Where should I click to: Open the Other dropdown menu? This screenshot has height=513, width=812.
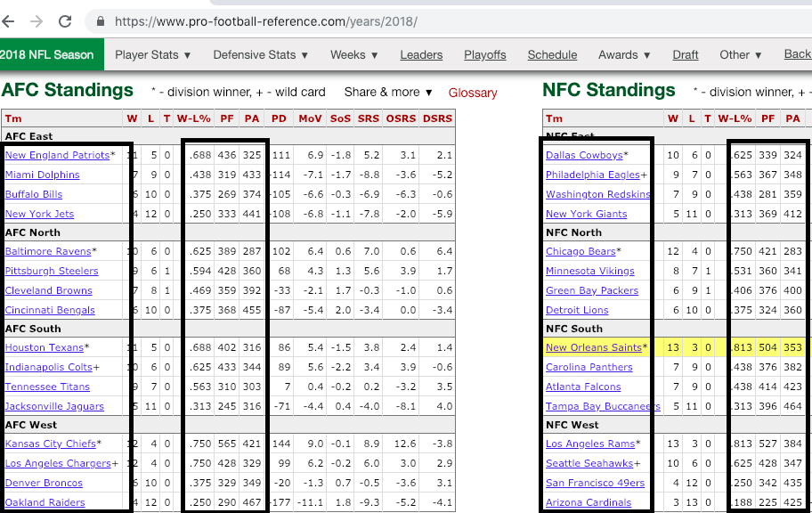(741, 55)
